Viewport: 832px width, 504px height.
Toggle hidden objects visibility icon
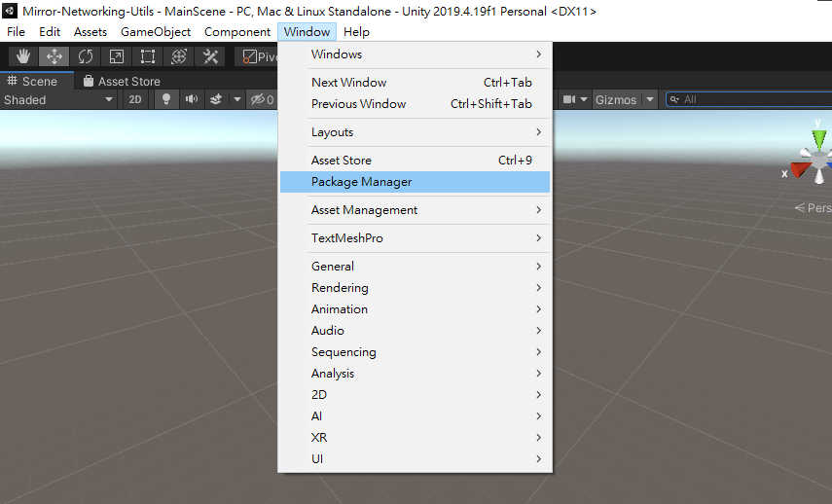point(262,100)
